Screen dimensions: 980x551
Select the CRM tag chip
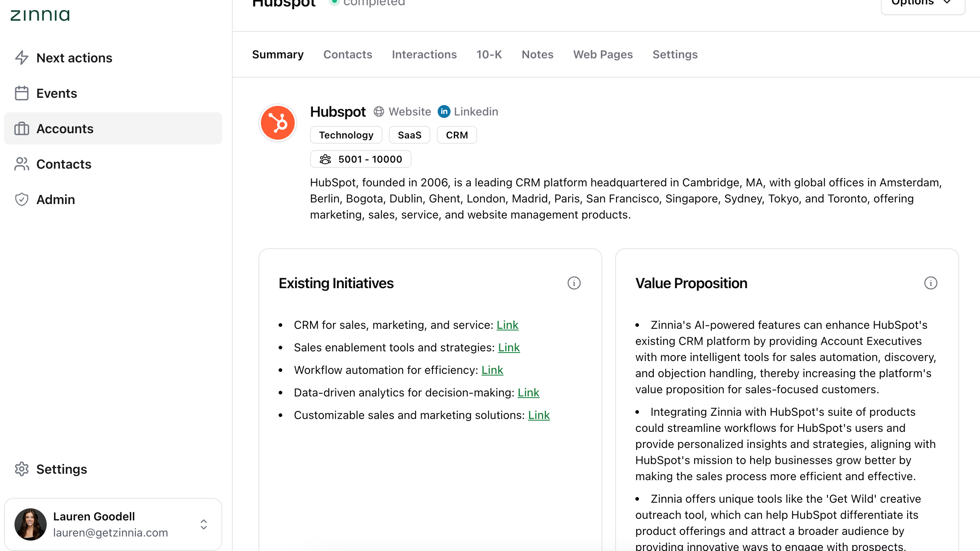pos(457,135)
